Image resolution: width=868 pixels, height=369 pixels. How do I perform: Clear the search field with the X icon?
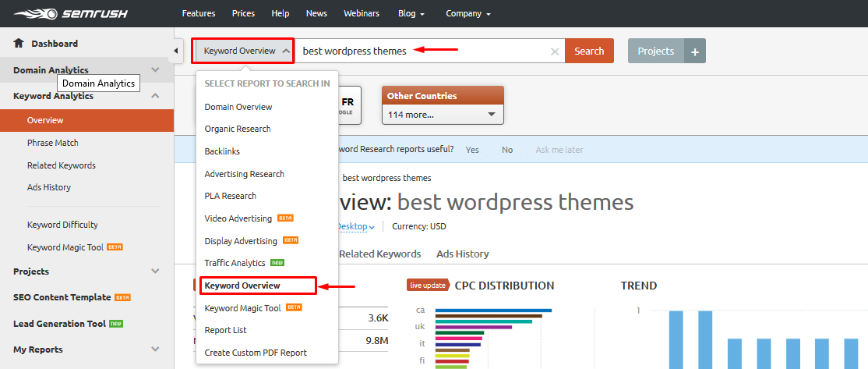click(555, 51)
